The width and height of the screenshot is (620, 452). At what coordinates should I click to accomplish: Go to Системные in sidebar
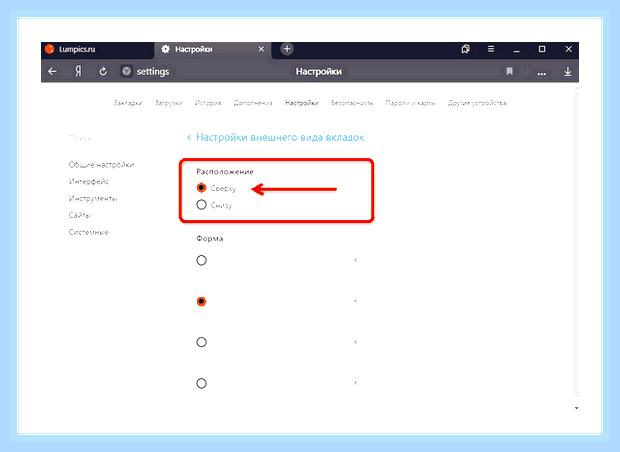click(89, 232)
